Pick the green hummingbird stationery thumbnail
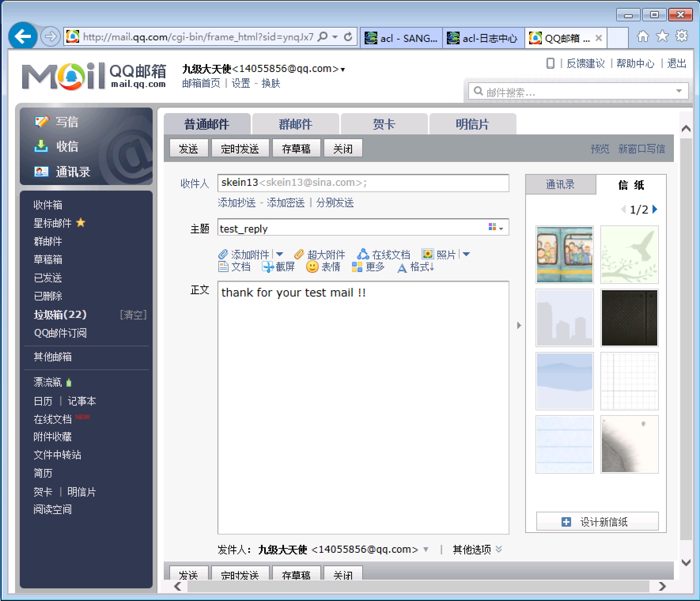This screenshot has width=700, height=601. [x=630, y=255]
